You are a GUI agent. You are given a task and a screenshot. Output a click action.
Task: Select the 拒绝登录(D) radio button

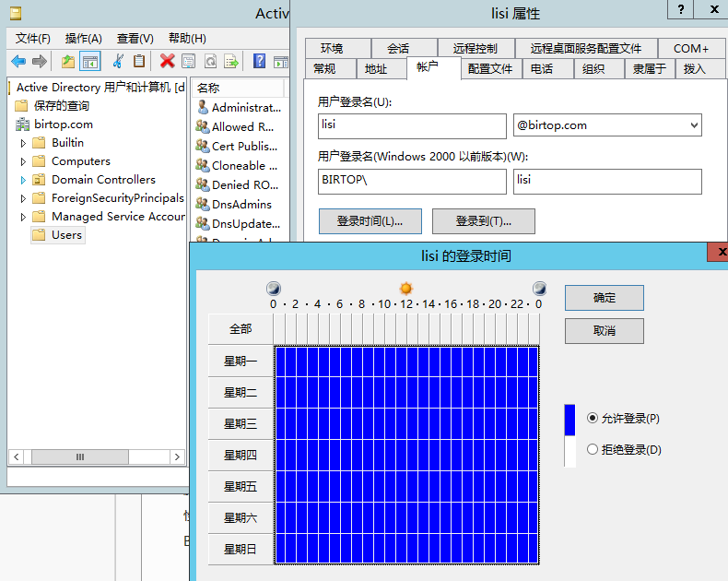click(592, 449)
